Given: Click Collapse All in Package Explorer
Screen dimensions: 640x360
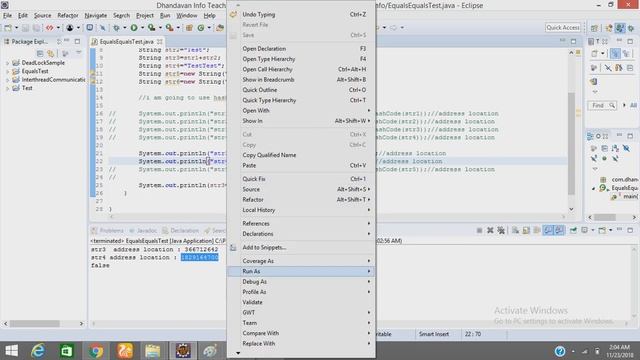Looking at the screenshot, I should pos(40,53).
